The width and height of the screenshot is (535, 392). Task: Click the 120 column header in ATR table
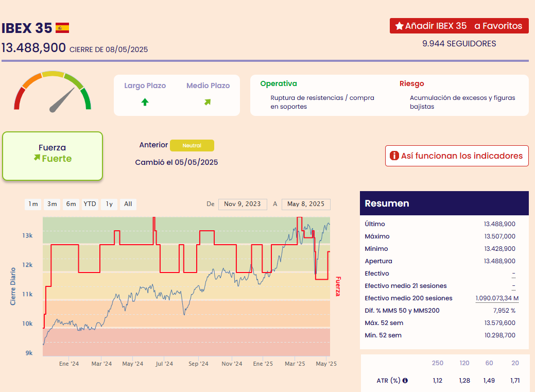pos(464,363)
